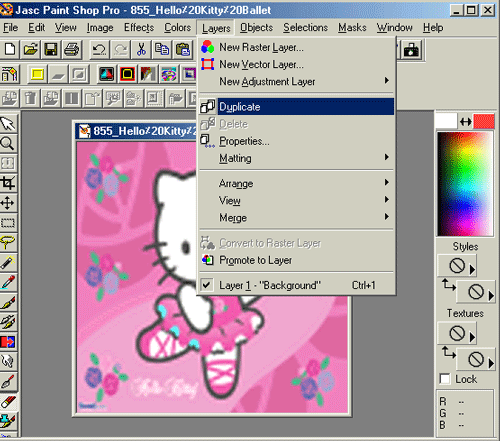This screenshot has width=500, height=441.
Task: Click the white foreground color swatch
Action: [446, 121]
